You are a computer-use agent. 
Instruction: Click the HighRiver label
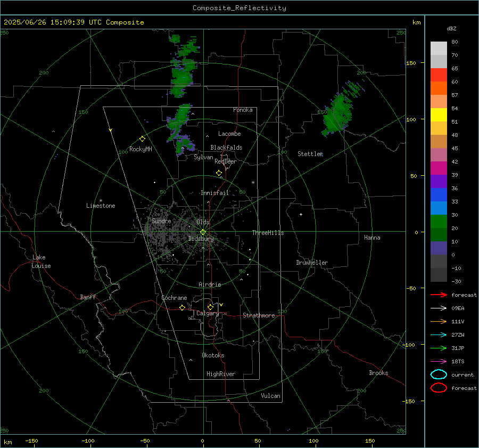click(x=221, y=374)
